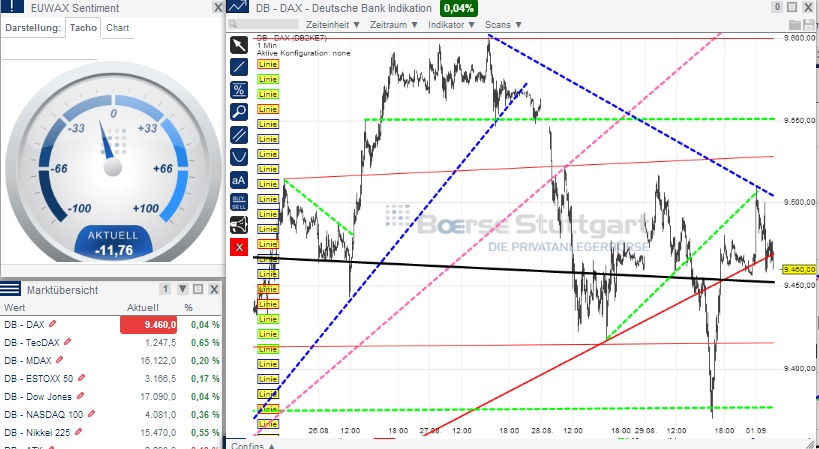Click the '1' badge in Marktübersicht header
This screenshot has height=449, width=819.
(x=165, y=289)
